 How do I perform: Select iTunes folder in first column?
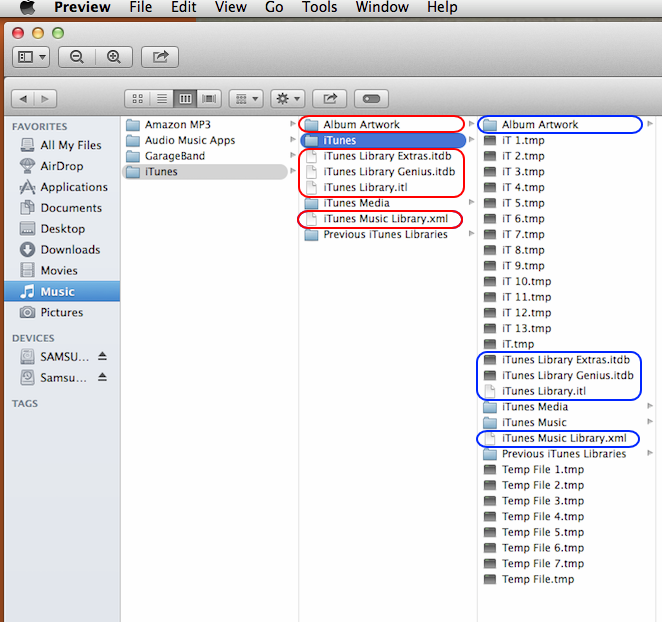(207, 172)
